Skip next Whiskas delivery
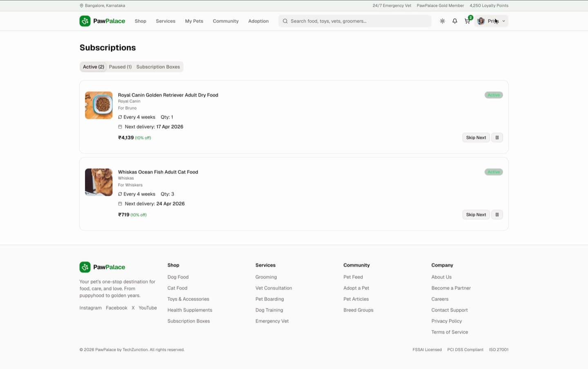 [476, 215]
